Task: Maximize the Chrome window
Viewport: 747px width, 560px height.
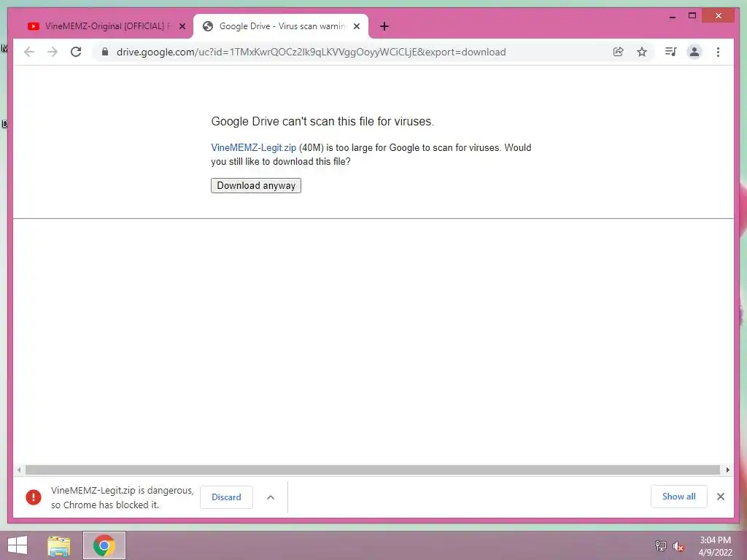Action: click(x=692, y=16)
